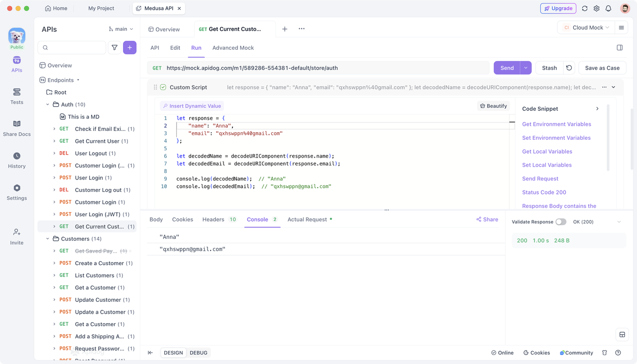Collapse the Custom Script section chevron
Viewport: 637px width, 364px height.
[x=614, y=87]
